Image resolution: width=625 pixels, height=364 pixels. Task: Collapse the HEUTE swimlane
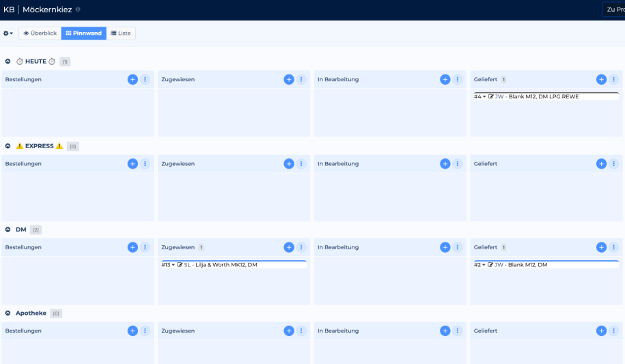[8, 61]
